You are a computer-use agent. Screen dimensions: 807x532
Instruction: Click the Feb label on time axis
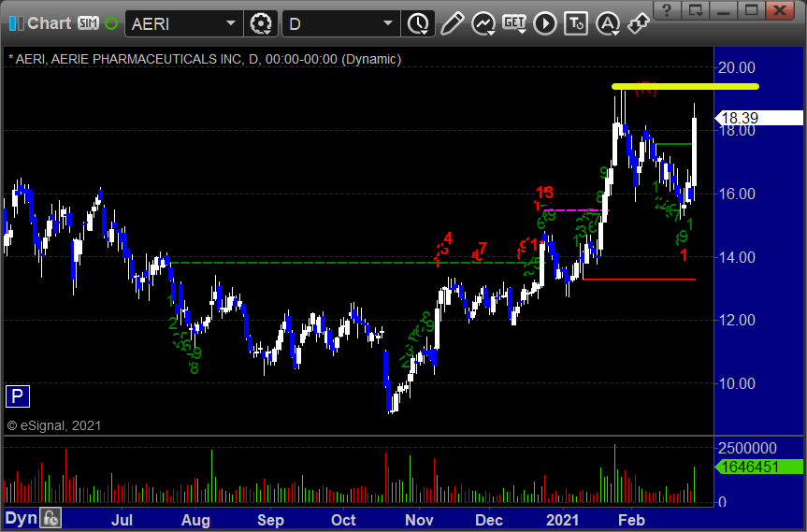(631, 520)
